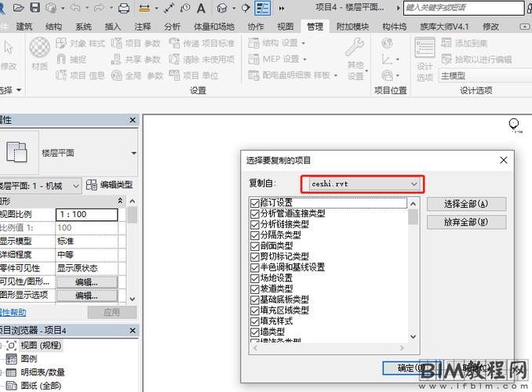The image size is (532, 392).
Task: Switch to the 视图 ribbon tab
Action: coord(285,27)
